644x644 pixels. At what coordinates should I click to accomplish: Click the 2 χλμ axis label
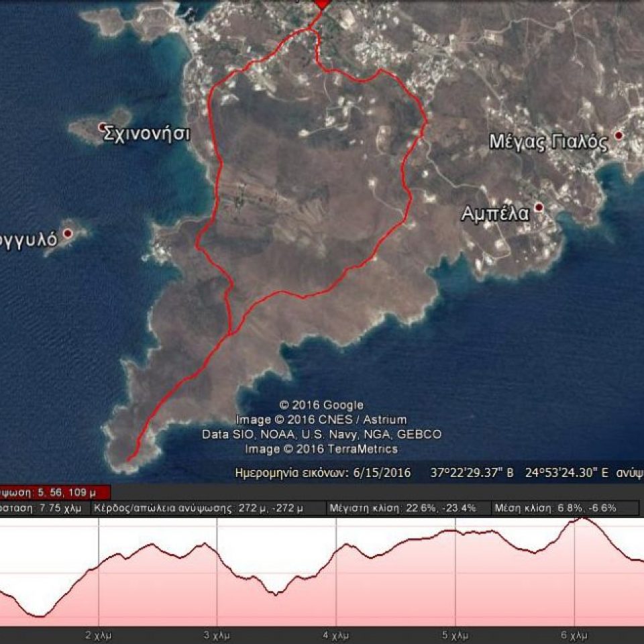(x=99, y=635)
